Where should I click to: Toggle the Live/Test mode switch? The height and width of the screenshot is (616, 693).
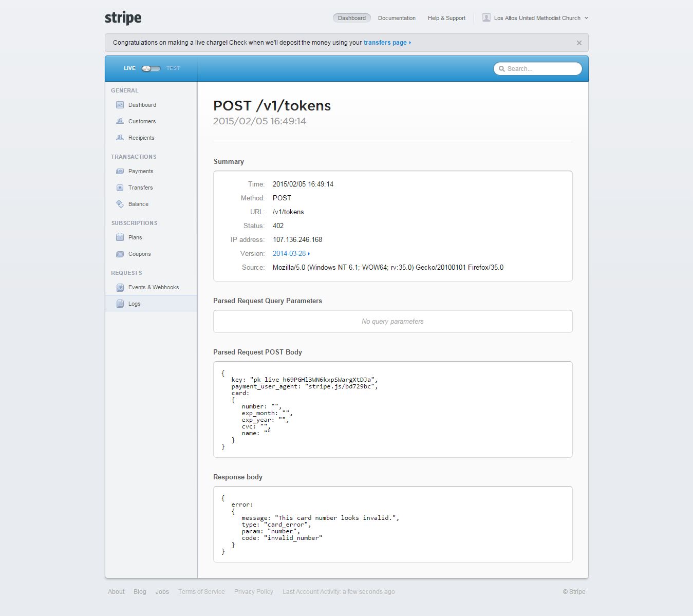[151, 68]
